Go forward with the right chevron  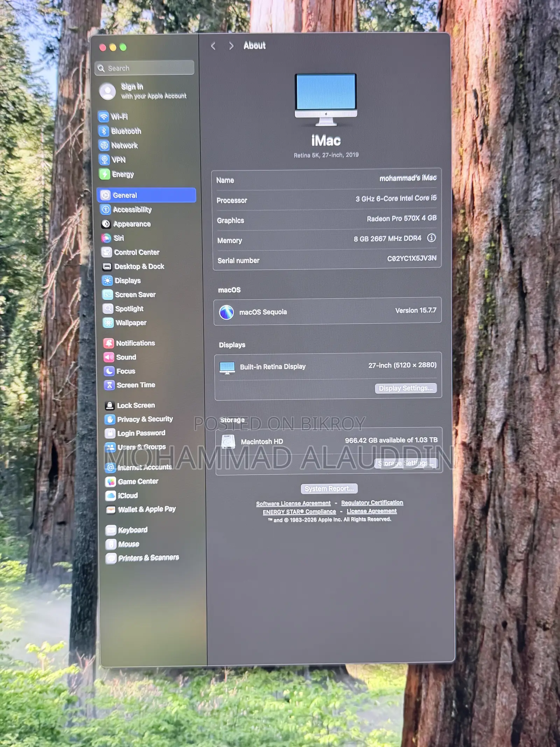coord(231,46)
